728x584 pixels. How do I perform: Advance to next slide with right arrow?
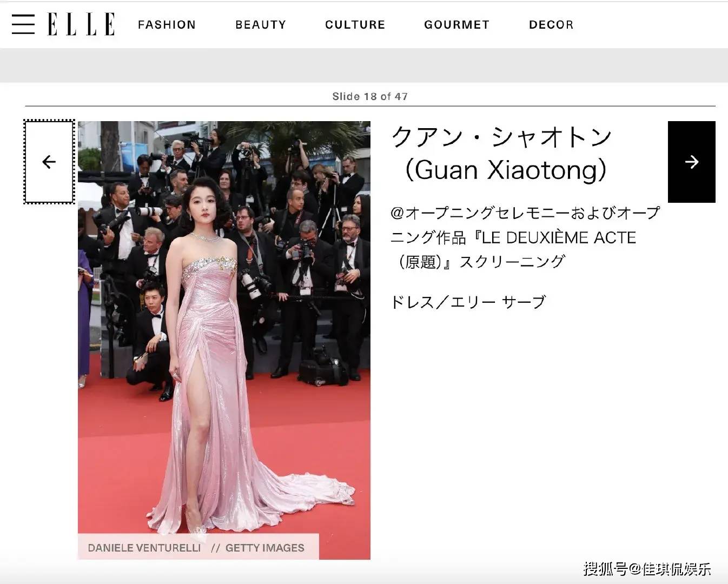(692, 162)
